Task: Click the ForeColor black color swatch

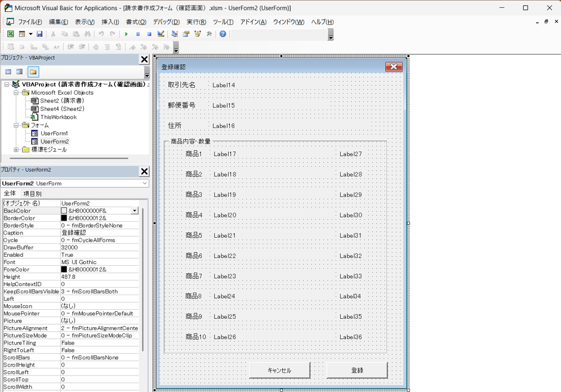Action: 64,269
